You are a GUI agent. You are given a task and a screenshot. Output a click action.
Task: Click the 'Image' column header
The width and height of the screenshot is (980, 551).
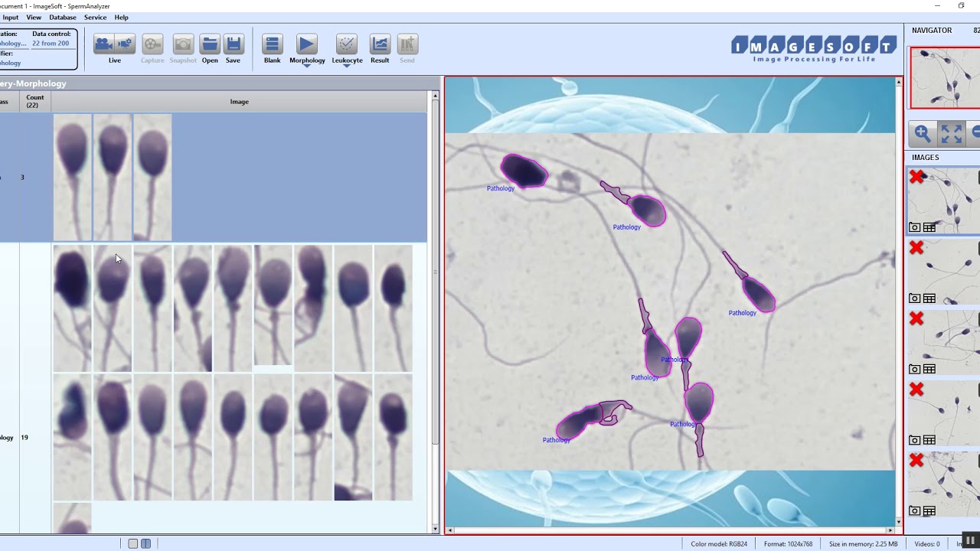240,101
